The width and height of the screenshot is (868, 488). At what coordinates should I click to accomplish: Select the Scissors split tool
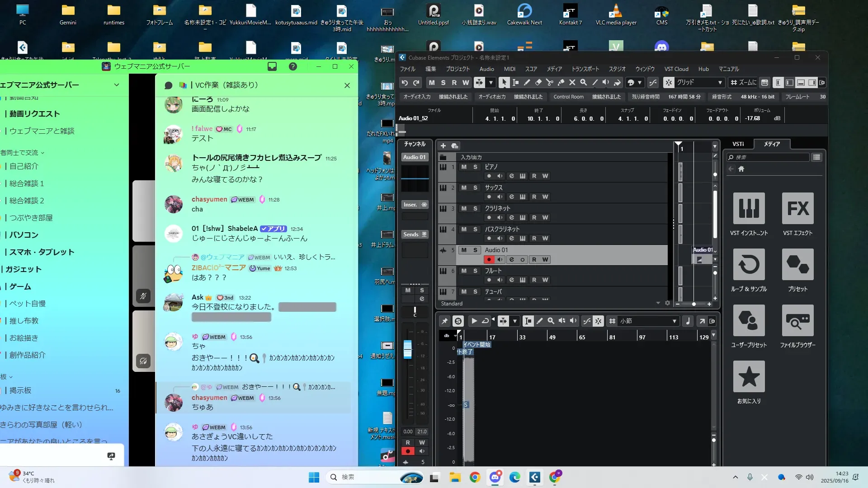pos(549,83)
